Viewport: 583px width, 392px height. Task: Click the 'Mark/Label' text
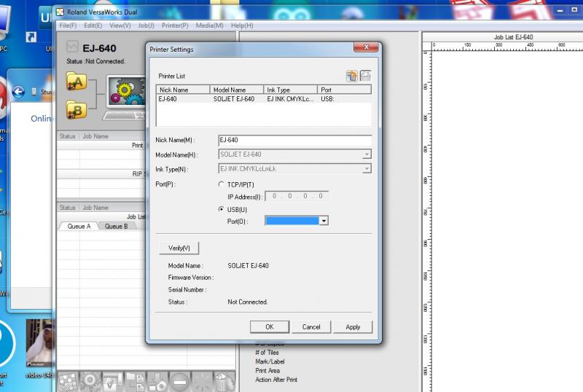[270, 361]
